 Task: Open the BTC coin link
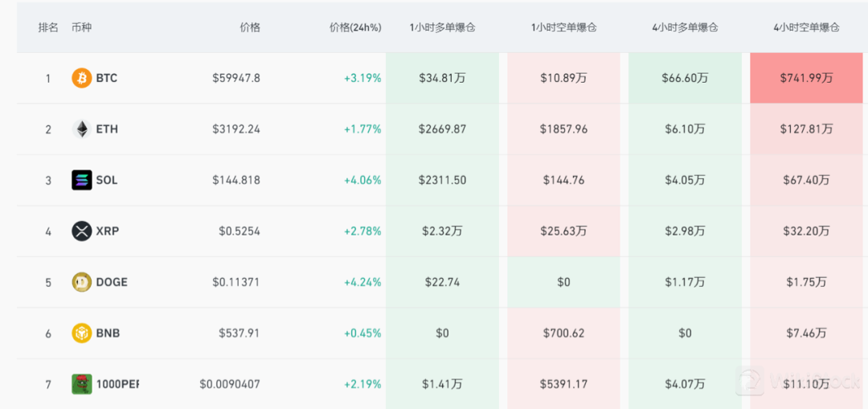coord(107,78)
